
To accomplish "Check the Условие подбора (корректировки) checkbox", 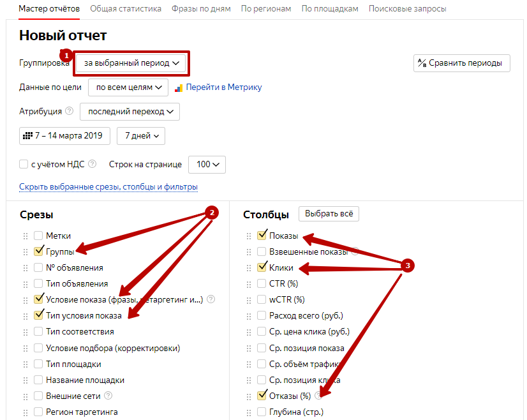I will pyautogui.click(x=38, y=348).
